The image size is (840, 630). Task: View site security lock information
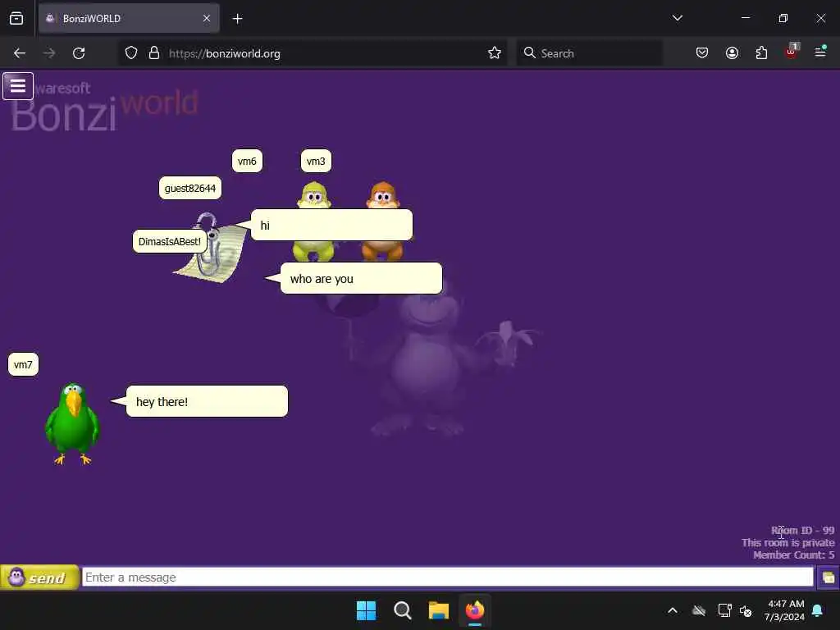[154, 53]
